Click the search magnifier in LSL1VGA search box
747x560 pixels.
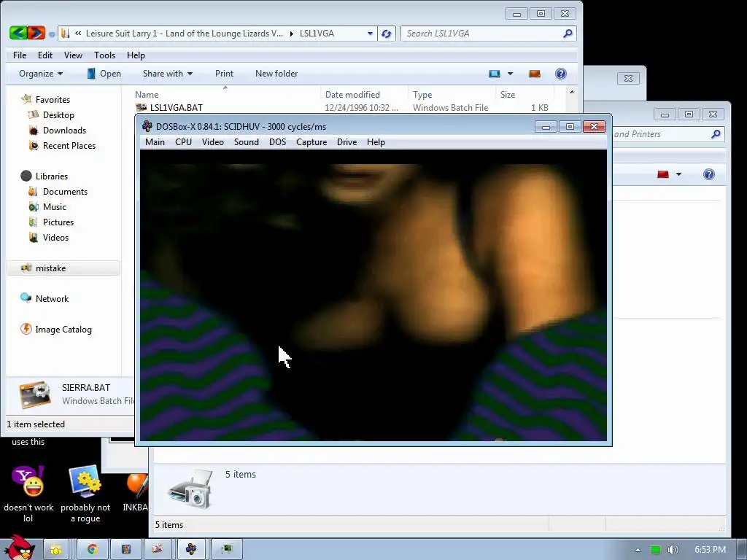click(x=568, y=34)
